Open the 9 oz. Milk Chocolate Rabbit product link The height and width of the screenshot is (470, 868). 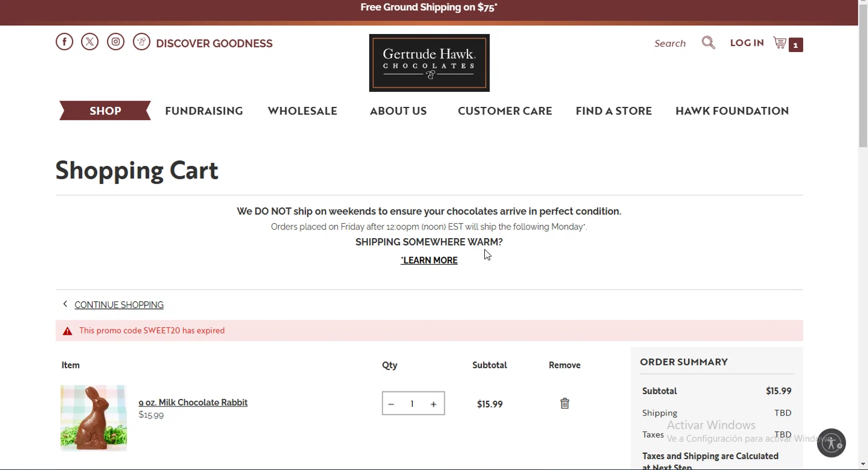point(193,402)
